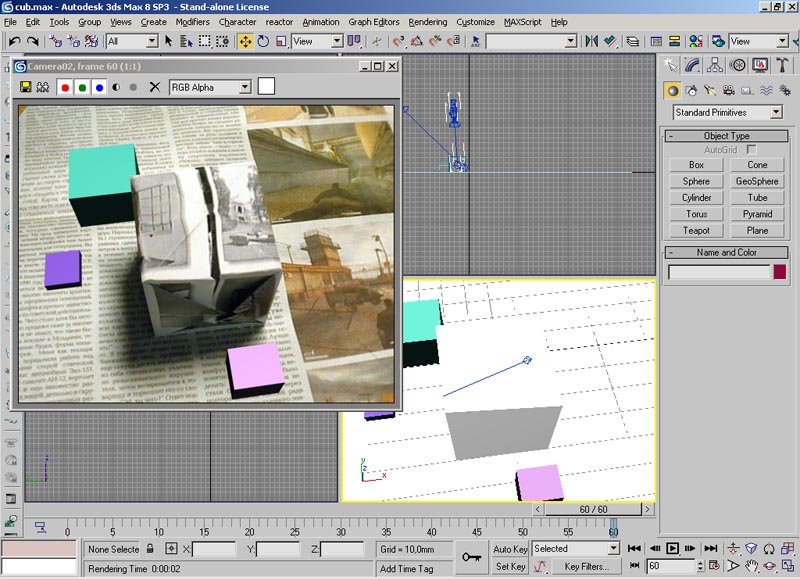This screenshot has width=800, height=580.
Task: Open the Modify panel tab
Action: (693, 65)
